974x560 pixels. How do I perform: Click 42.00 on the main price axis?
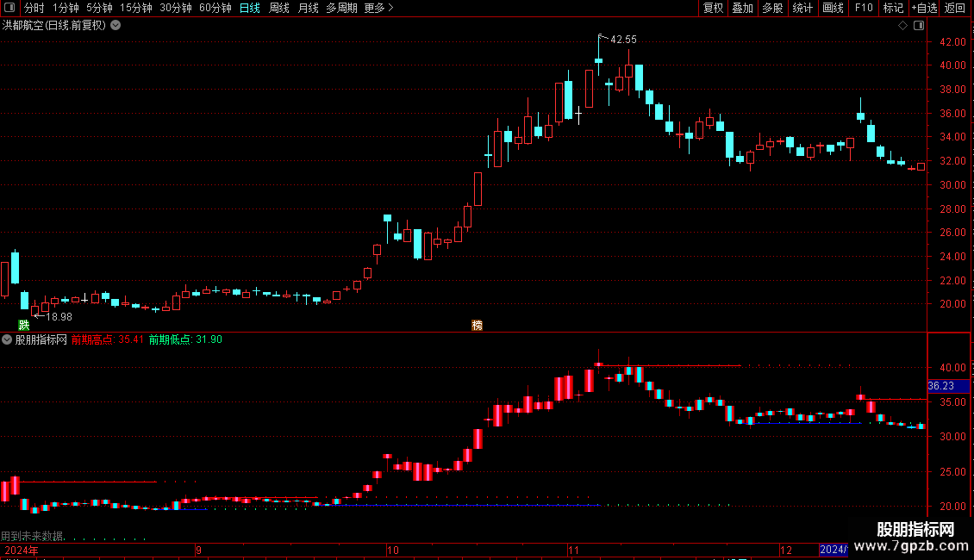(x=952, y=42)
